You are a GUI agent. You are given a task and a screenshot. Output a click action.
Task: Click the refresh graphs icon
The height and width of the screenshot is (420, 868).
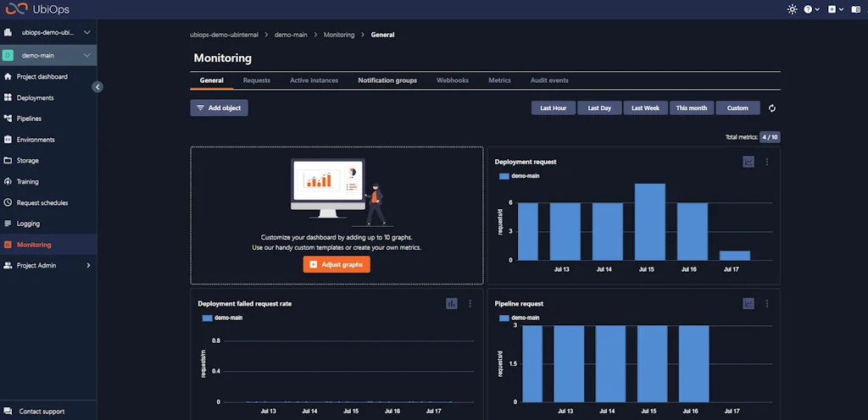pyautogui.click(x=772, y=108)
